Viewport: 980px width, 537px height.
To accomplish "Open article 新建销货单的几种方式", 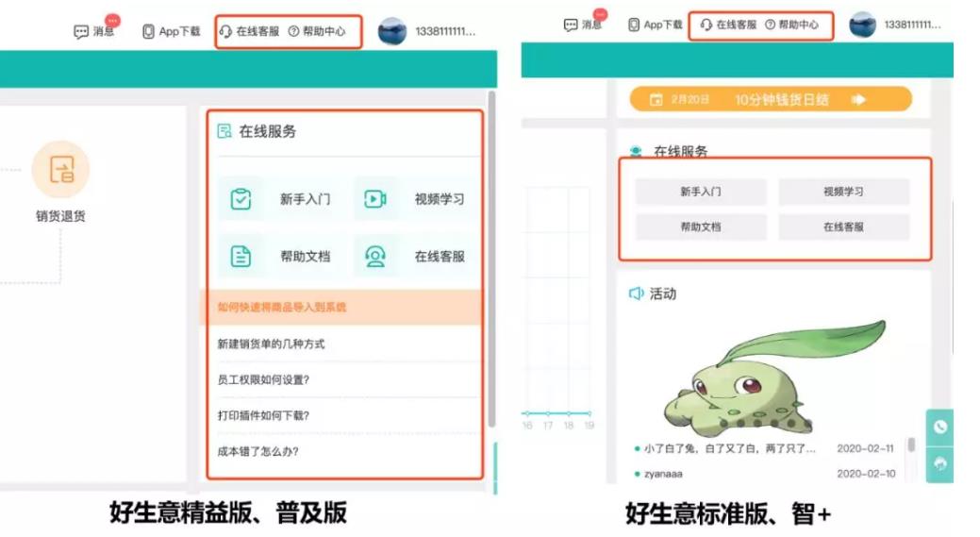I will [x=271, y=344].
